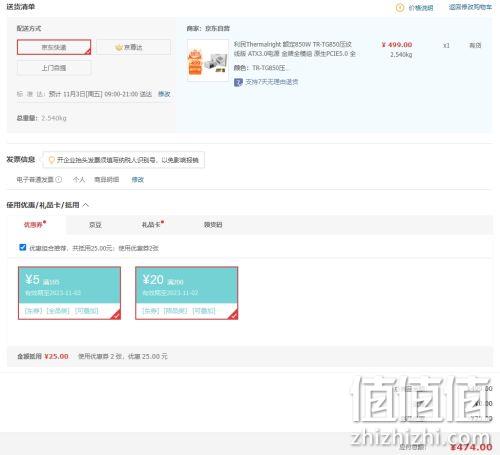Click 修改 link in invoice info row

tap(138, 180)
